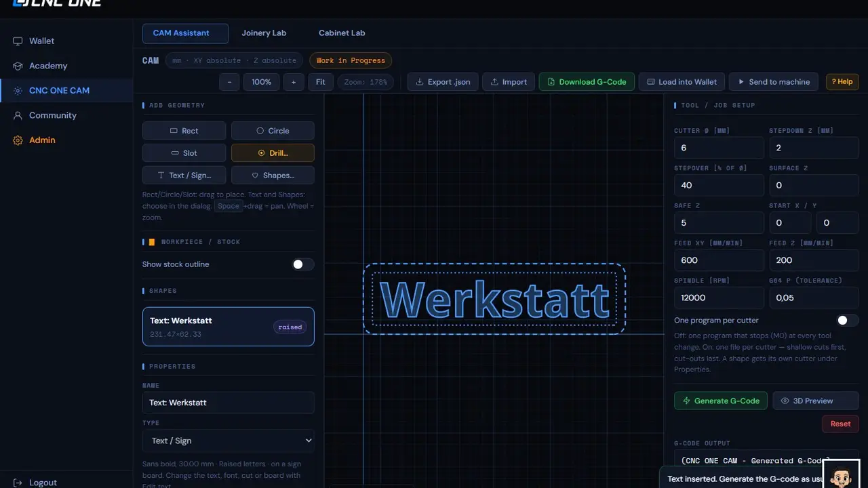Switch to the Cabinet Lab tab
Viewport: 868px width, 488px height.
point(342,33)
